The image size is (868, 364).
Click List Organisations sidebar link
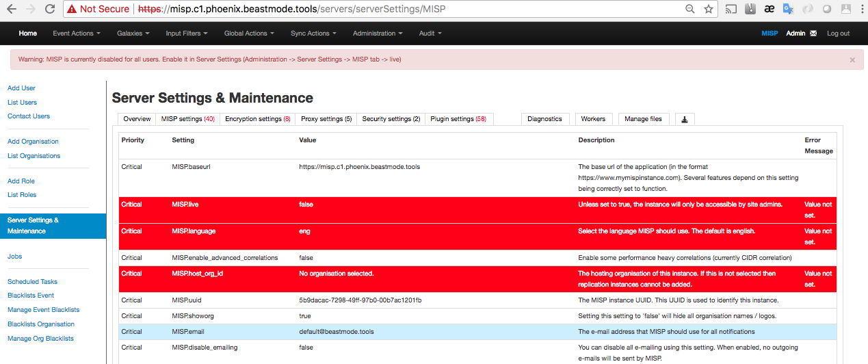[34, 156]
